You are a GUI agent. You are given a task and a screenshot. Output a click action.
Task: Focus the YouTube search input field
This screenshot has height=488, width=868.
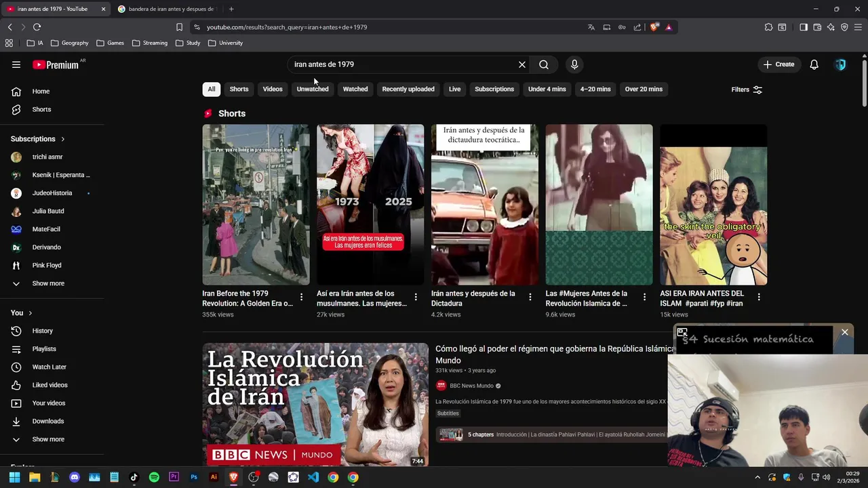click(x=403, y=64)
